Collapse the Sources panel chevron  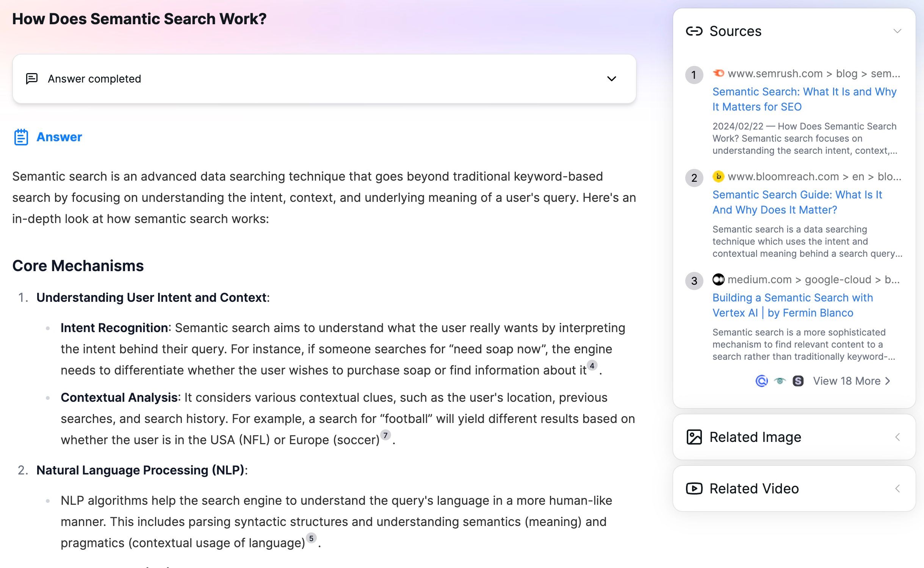897,31
